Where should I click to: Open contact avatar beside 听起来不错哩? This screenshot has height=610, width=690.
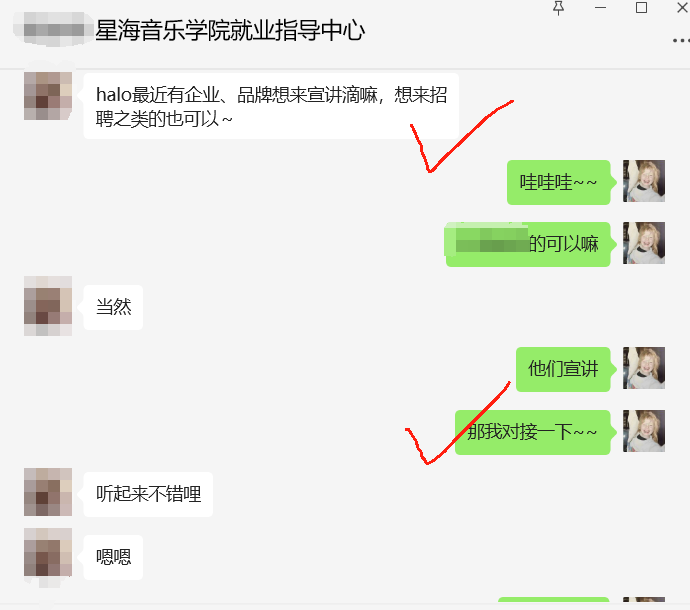48,492
